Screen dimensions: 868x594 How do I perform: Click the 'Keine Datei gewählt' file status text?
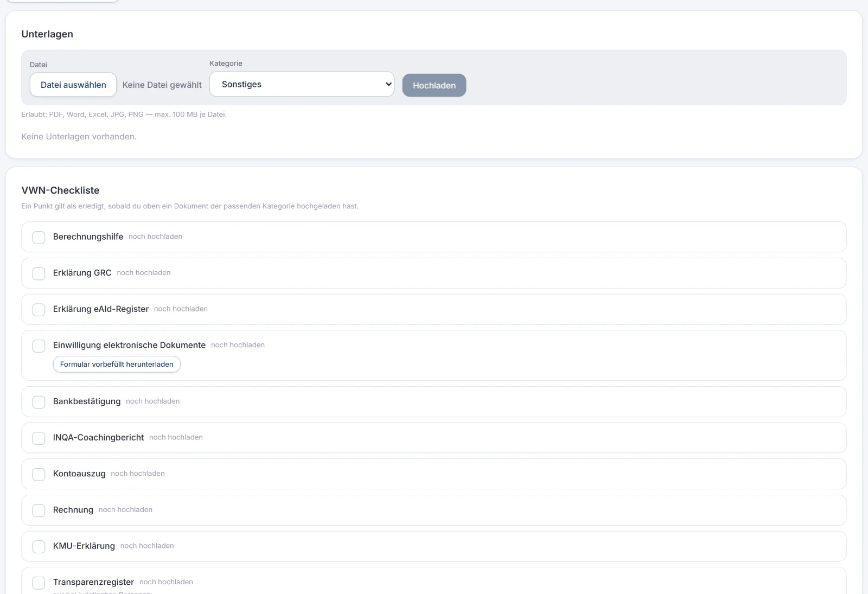click(x=162, y=85)
